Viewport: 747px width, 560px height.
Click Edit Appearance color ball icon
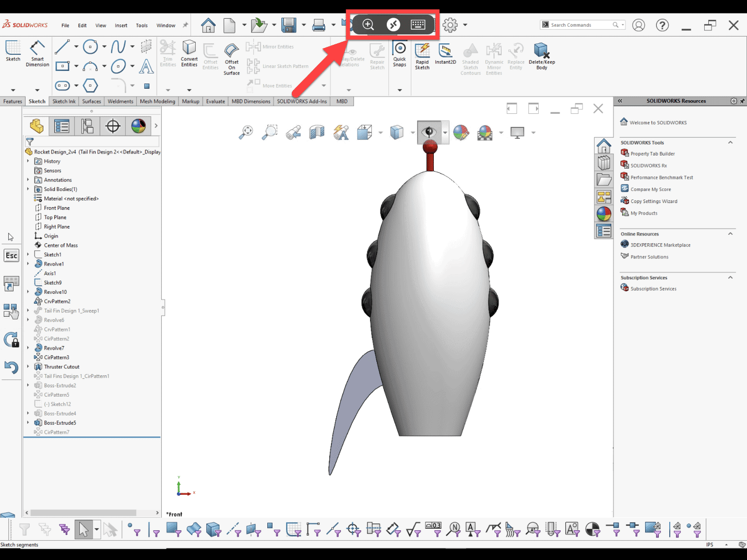[x=461, y=133]
